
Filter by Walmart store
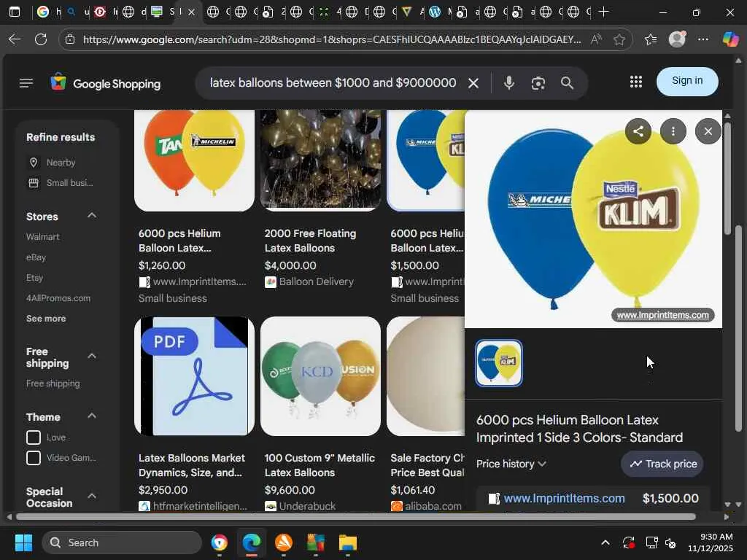coord(43,237)
